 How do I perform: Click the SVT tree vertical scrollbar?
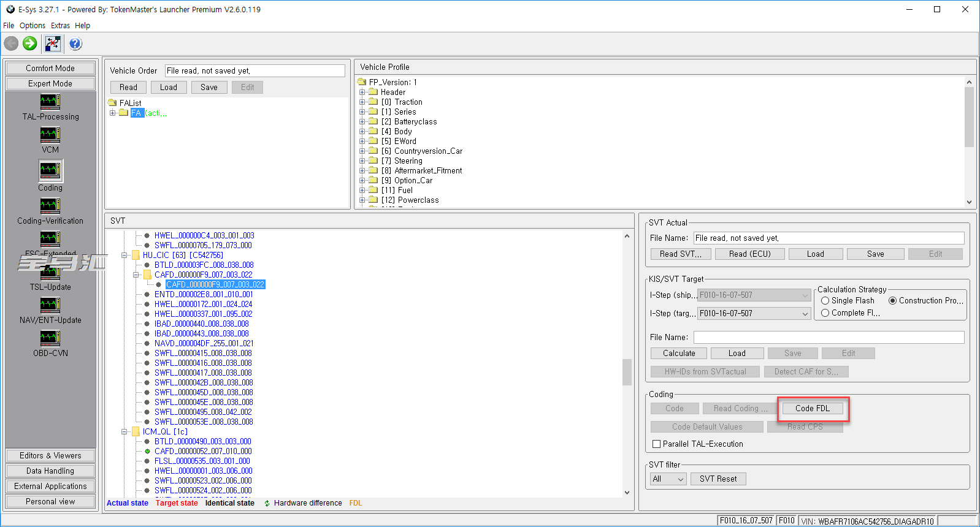pos(627,371)
